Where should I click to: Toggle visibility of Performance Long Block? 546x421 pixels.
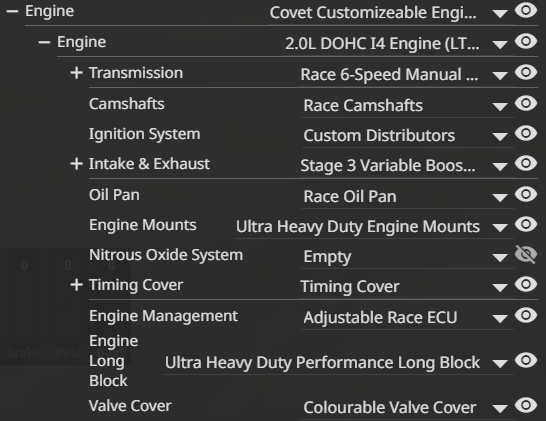coord(526,360)
